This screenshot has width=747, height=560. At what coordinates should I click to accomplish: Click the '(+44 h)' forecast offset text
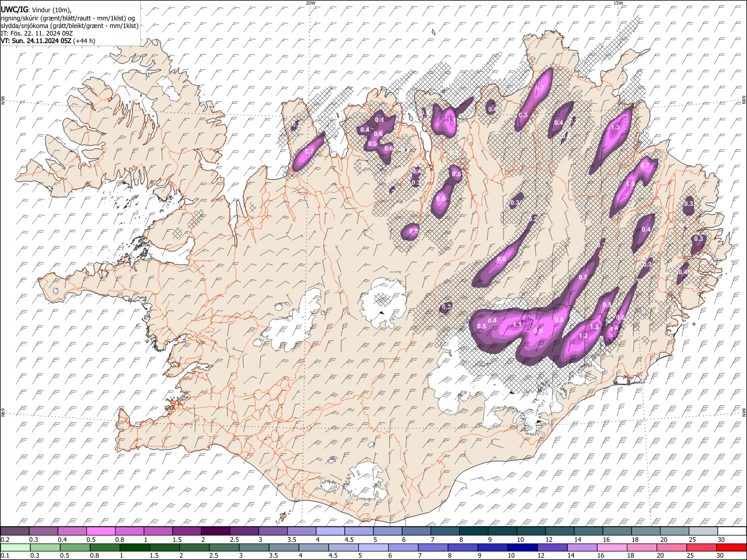[x=84, y=41]
